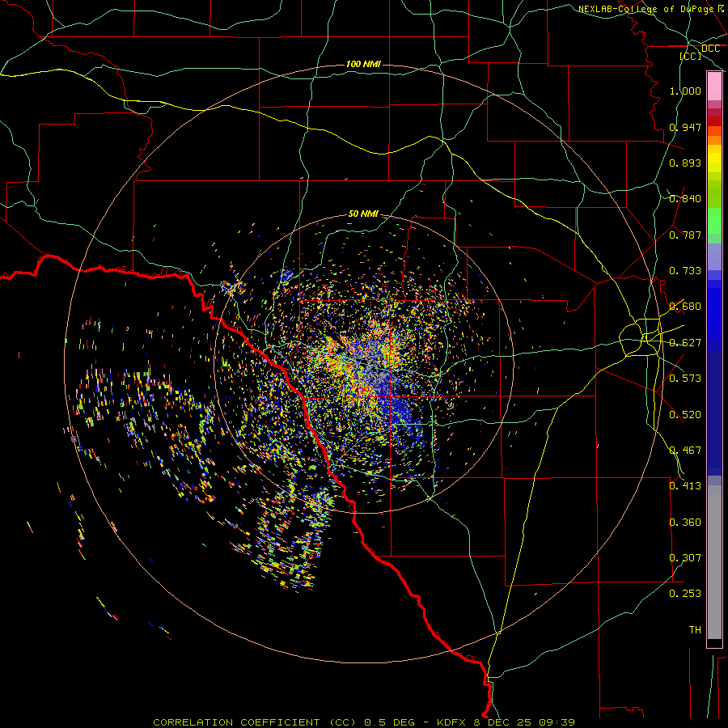Click the 0.733 scale value
The height and width of the screenshot is (728, 728).
[685, 271]
